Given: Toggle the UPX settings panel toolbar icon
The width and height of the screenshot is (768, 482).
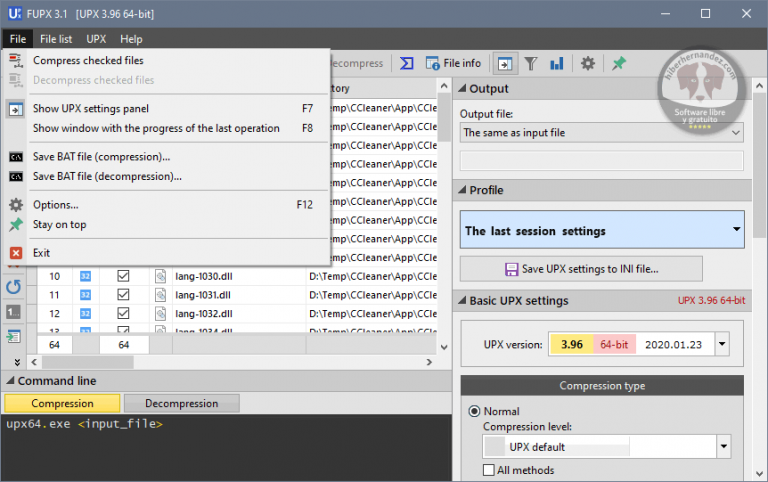Looking at the screenshot, I should (x=505, y=63).
